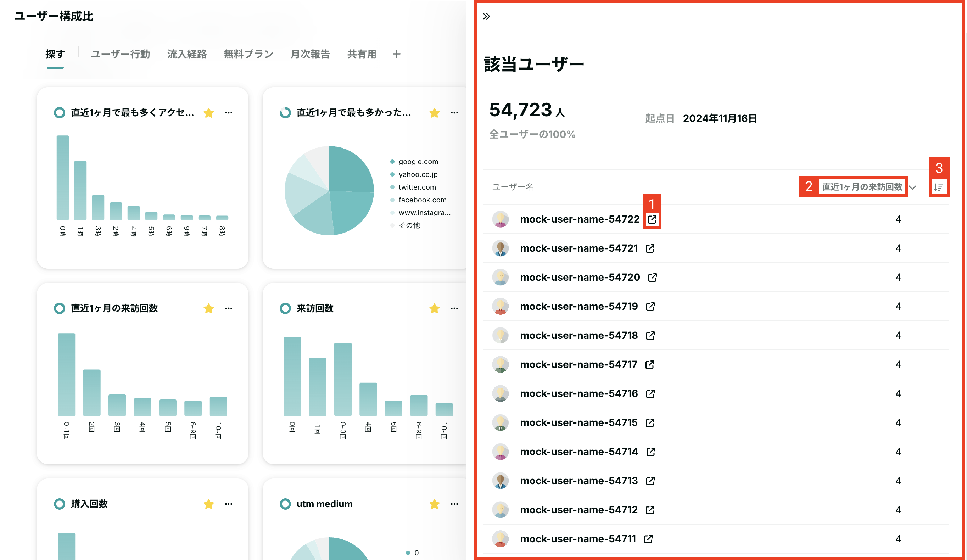Open external link for mock-user-name-54715

pos(650,423)
